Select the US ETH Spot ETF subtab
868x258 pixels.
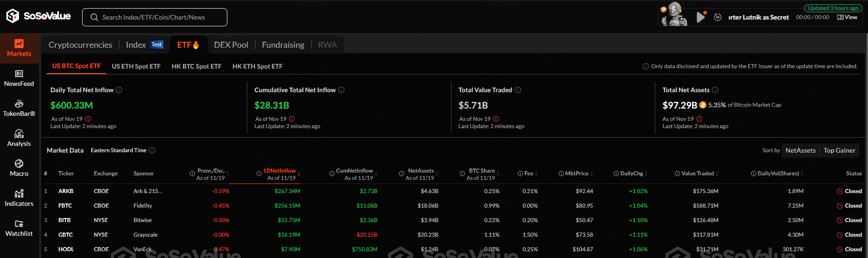(x=136, y=66)
